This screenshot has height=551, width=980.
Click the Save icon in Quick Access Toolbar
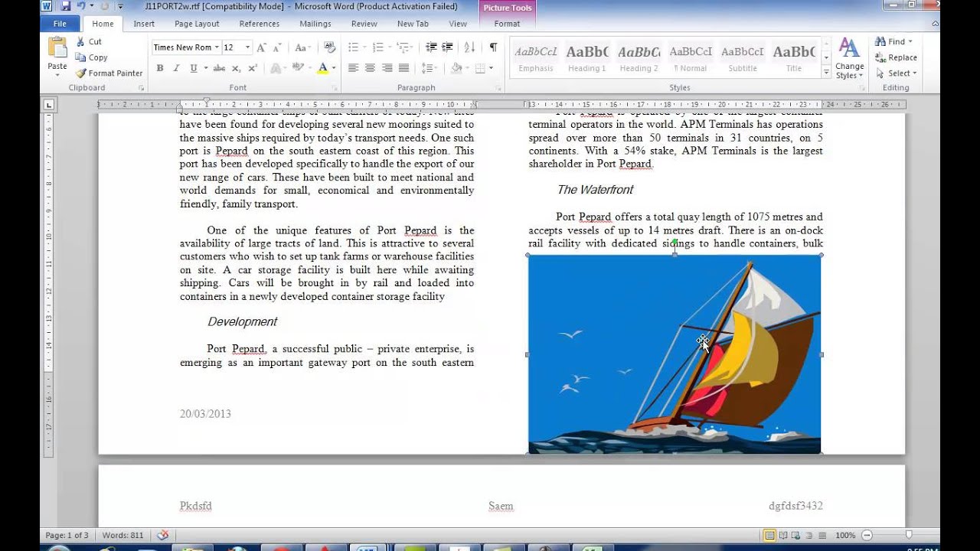tap(66, 5)
